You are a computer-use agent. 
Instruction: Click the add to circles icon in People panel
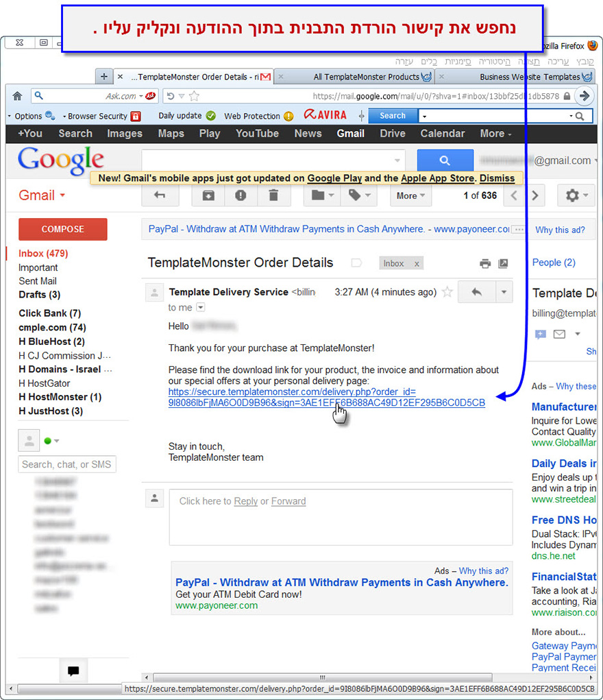click(540, 334)
